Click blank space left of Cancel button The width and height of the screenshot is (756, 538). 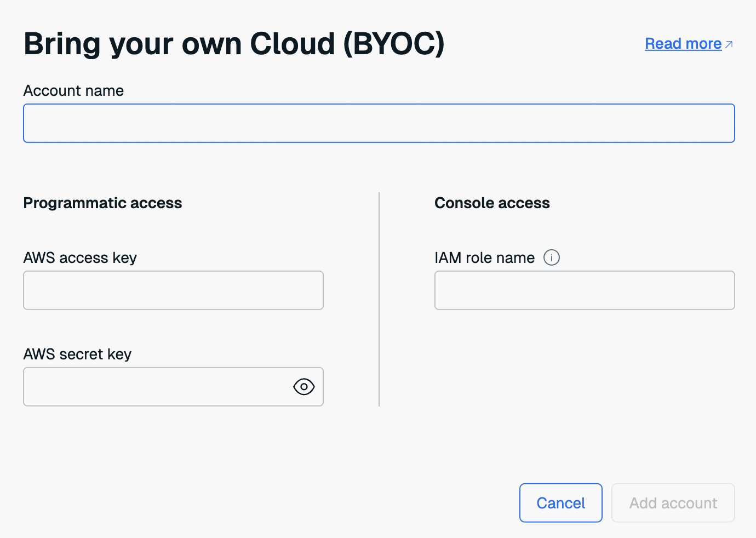[329, 503]
